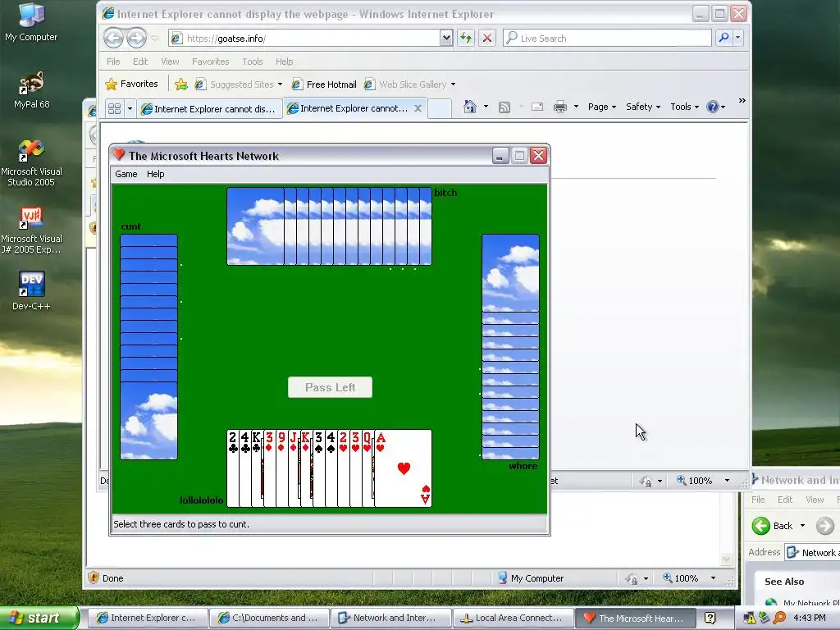Image resolution: width=840 pixels, height=630 pixels.
Task: Click the Favorites star button
Action: (x=132, y=84)
